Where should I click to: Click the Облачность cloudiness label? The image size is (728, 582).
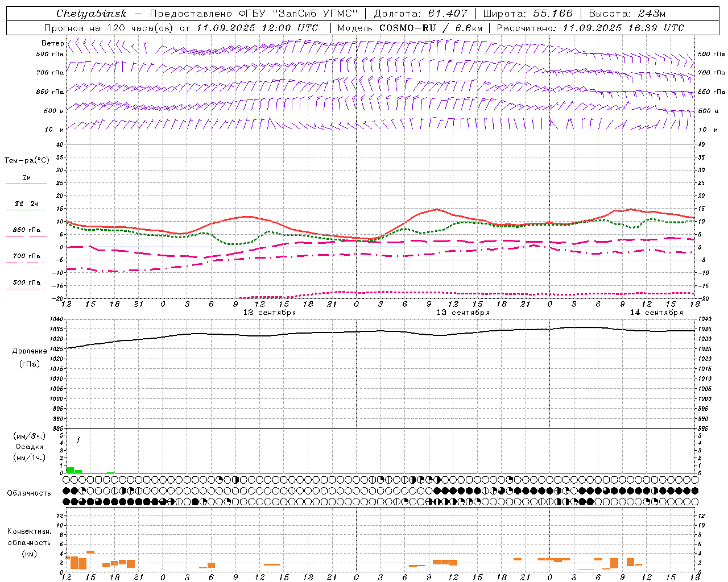point(29,493)
